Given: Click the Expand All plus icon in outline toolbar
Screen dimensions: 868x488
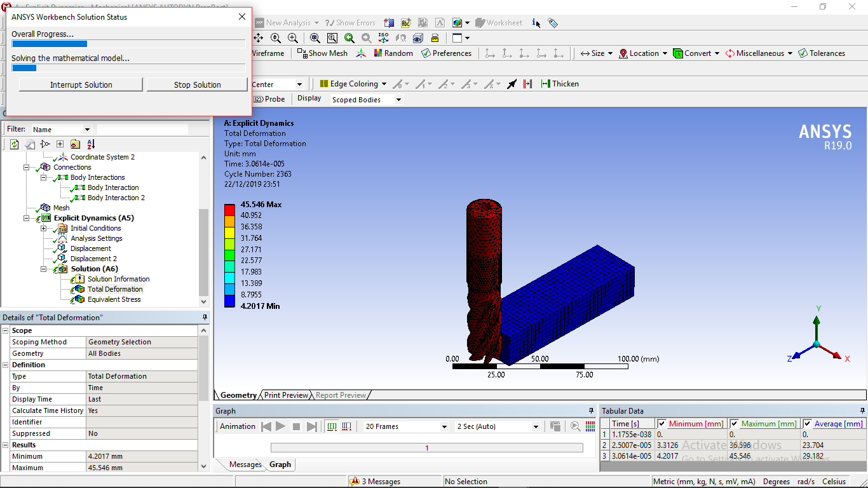Looking at the screenshot, I should point(60,144).
